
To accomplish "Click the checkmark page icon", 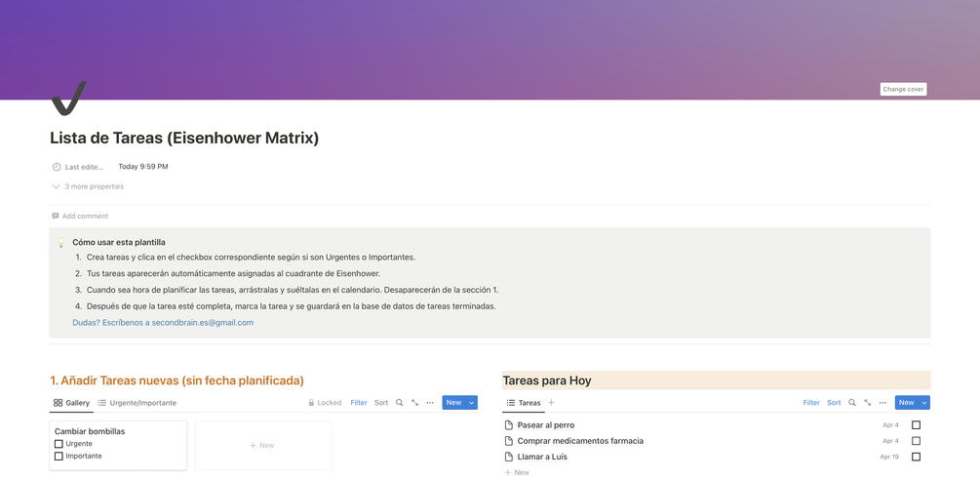I will pos(69,99).
